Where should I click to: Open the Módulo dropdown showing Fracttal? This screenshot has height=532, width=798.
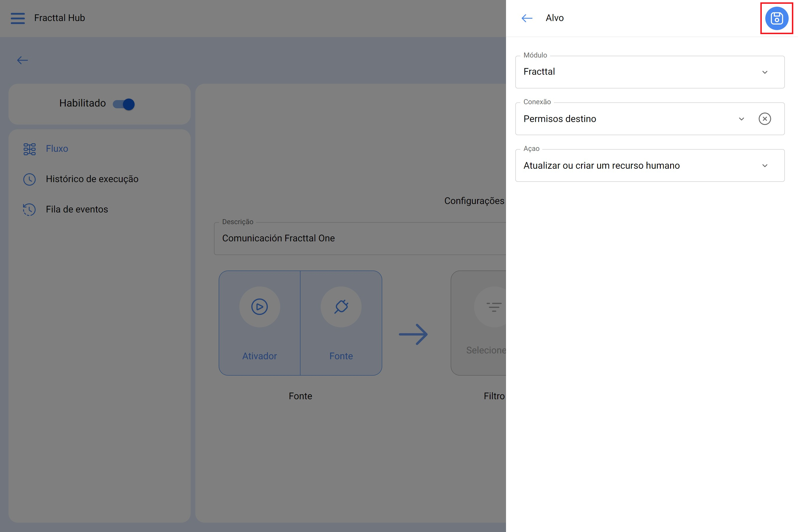click(x=650, y=72)
